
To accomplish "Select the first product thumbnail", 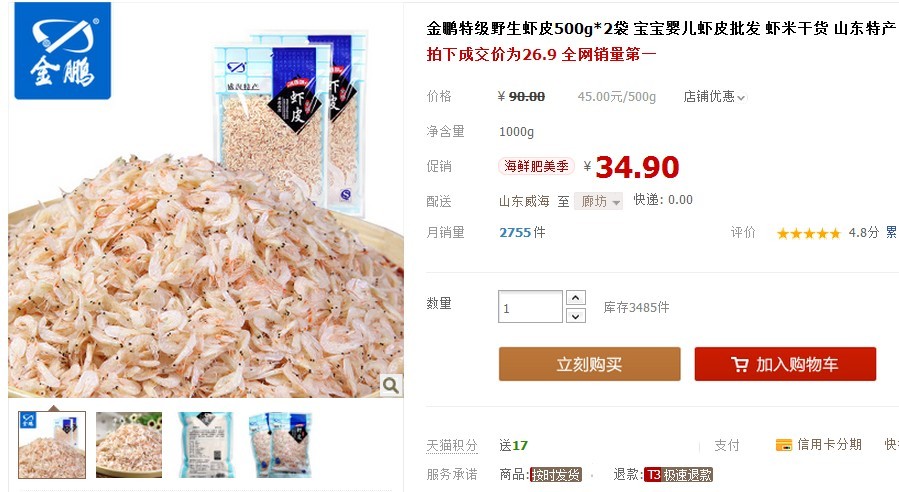I will tap(52, 445).
